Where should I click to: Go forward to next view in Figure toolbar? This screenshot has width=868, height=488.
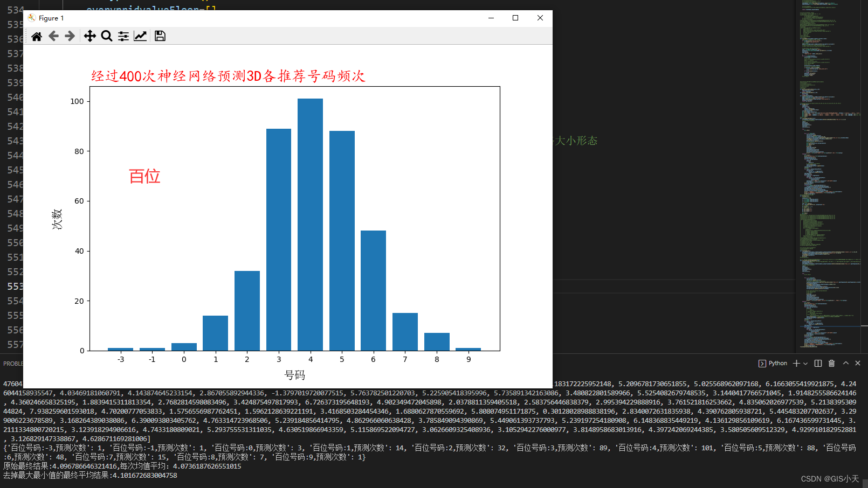point(70,36)
